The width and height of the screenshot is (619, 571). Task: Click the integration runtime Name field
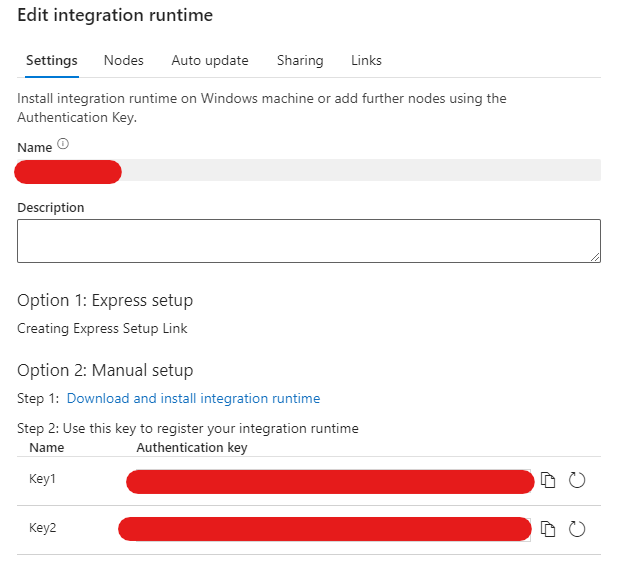click(308, 171)
